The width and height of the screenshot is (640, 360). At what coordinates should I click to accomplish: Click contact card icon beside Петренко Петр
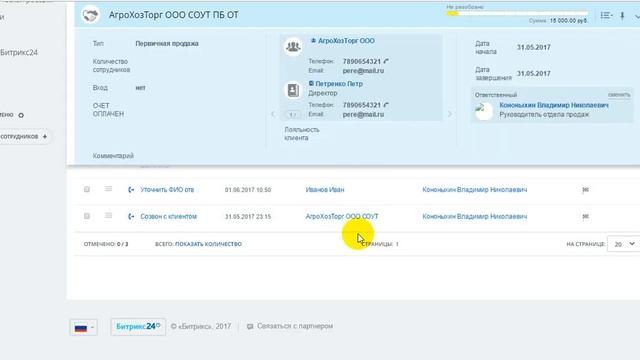pyautogui.click(x=293, y=90)
